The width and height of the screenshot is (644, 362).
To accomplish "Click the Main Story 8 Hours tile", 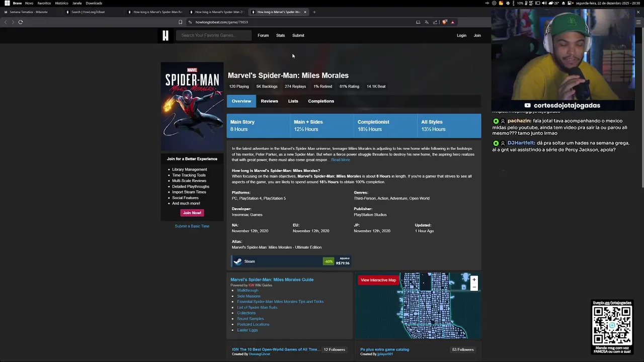I will [259, 126].
